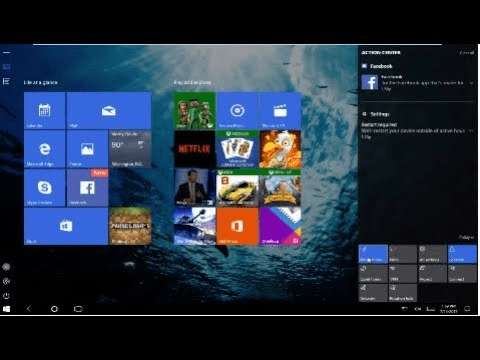The height and width of the screenshot is (360, 480).
Task: Launch the Minecraft tile
Action: 130,226
